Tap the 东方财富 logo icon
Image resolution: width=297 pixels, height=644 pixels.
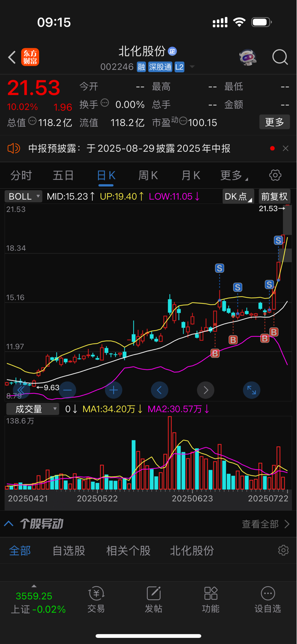pyautogui.click(x=30, y=57)
